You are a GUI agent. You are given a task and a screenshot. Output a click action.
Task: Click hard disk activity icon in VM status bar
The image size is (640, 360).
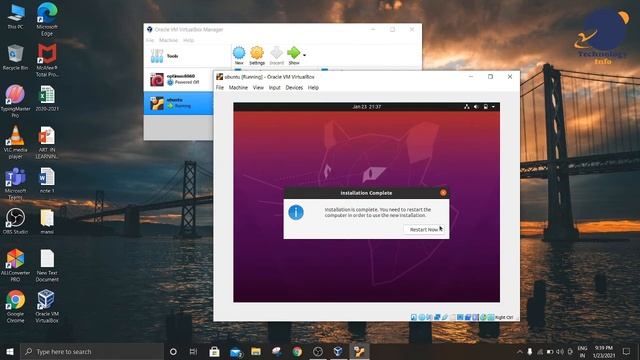(x=413, y=317)
